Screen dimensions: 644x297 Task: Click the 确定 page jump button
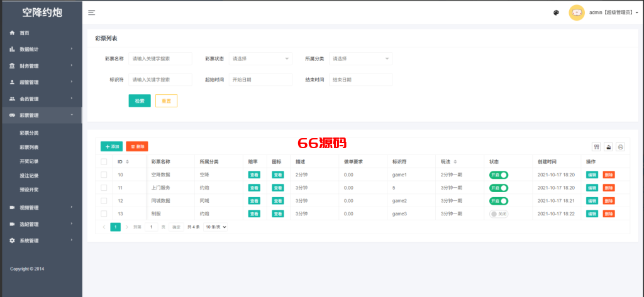pyautogui.click(x=176, y=227)
